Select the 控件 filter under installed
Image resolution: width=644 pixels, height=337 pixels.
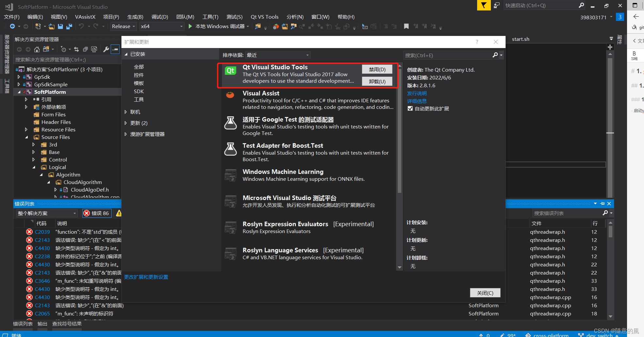coord(139,75)
